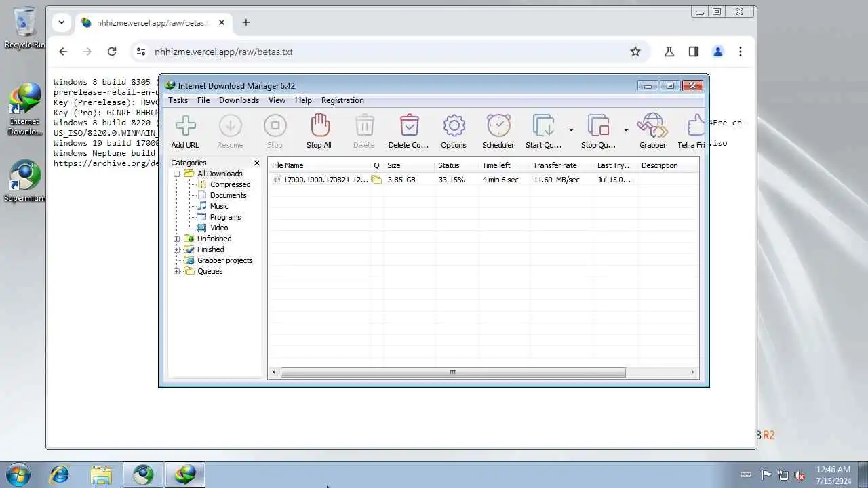Select the Finished category
Screen dimensions: 868x488
click(x=210, y=249)
